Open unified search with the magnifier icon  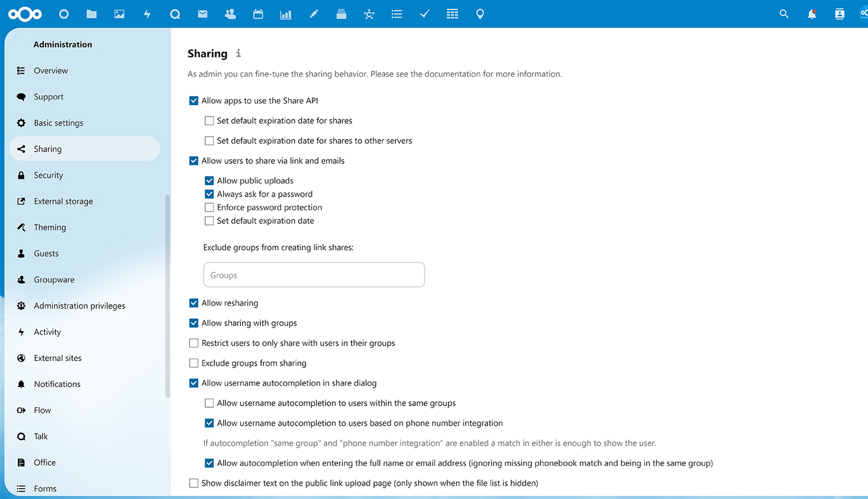784,14
